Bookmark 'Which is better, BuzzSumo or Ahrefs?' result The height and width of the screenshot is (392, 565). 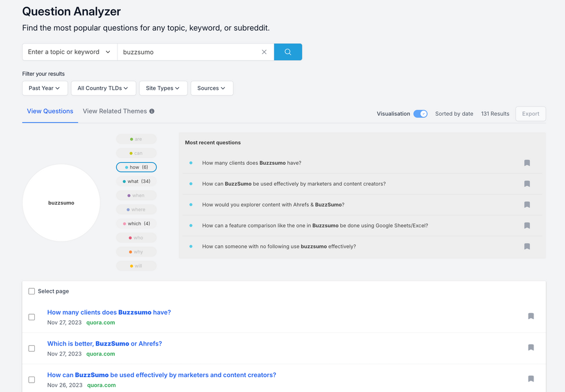pos(531,347)
